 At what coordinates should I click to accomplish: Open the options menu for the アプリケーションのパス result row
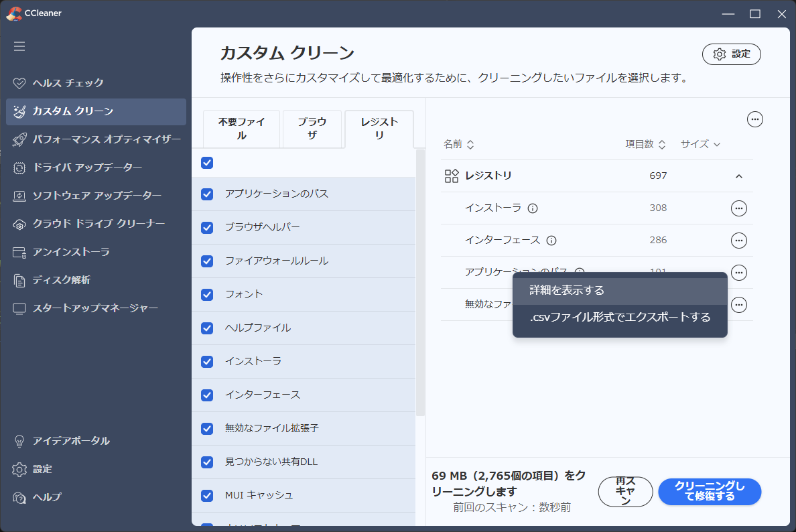point(738,273)
